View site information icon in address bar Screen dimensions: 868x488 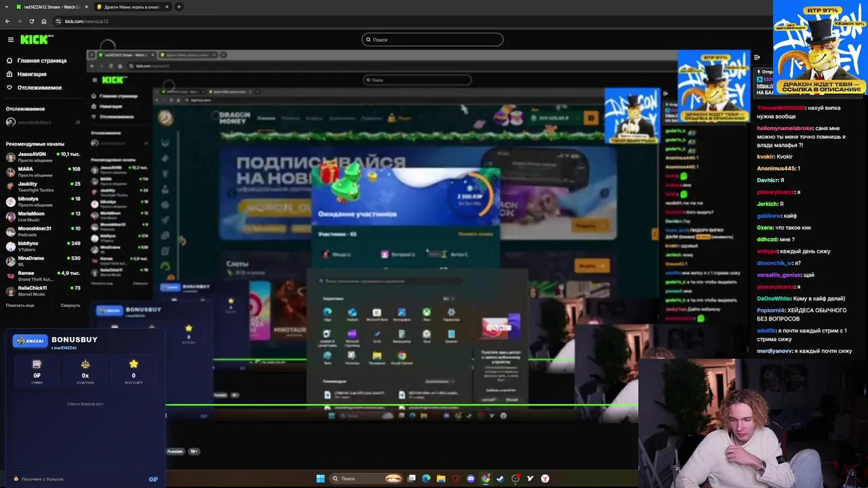tap(58, 21)
